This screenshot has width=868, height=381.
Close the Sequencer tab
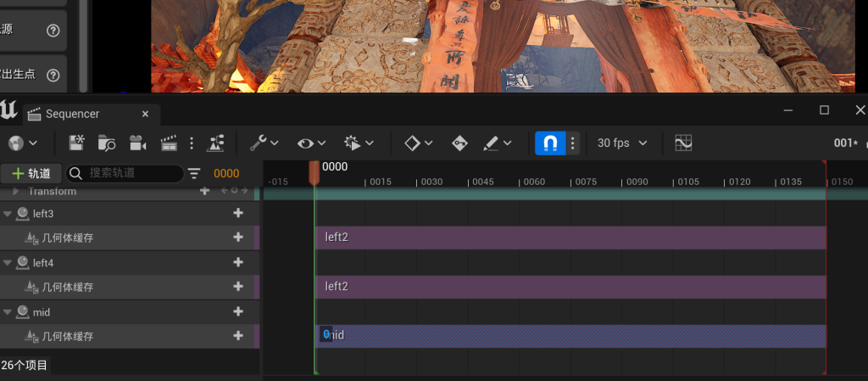(145, 114)
